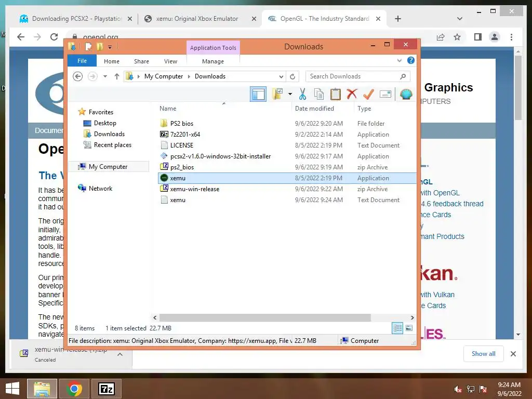Image resolution: width=532 pixels, height=399 pixels.
Task: Open the explorer Help question mark
Action: (410, 60)
